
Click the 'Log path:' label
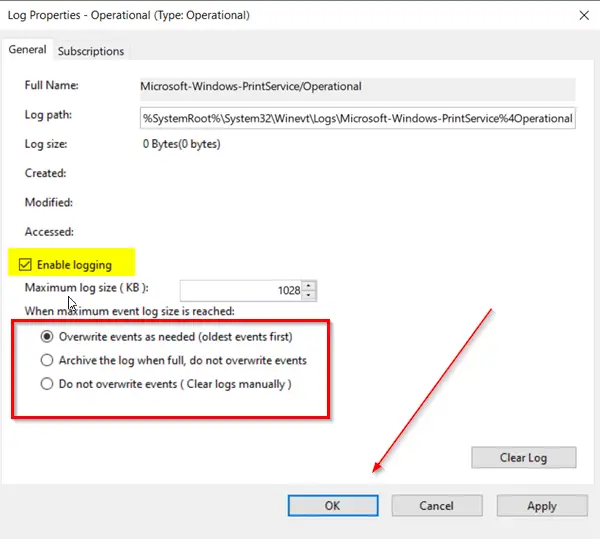point(48,115)
